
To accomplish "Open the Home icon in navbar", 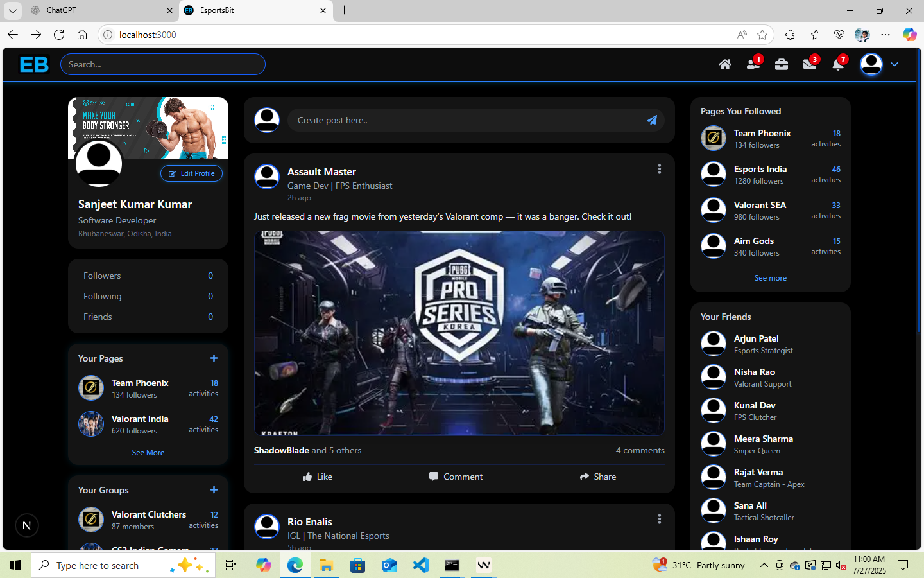I will coord(725,64).
